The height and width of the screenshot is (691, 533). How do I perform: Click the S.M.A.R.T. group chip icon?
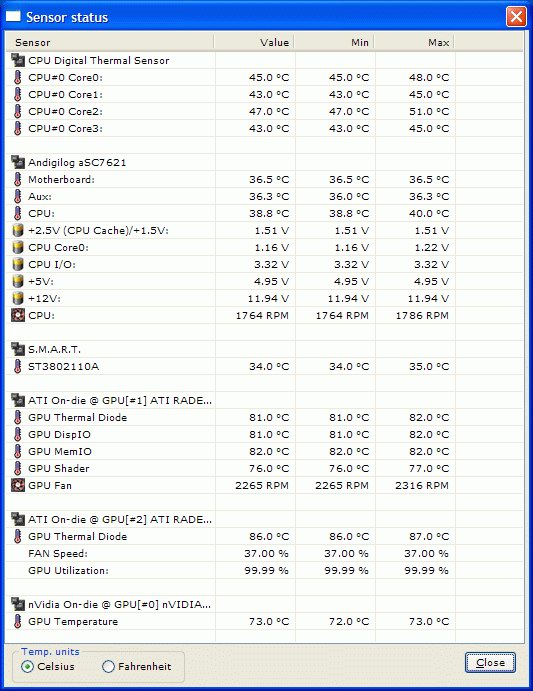point(18,349)
